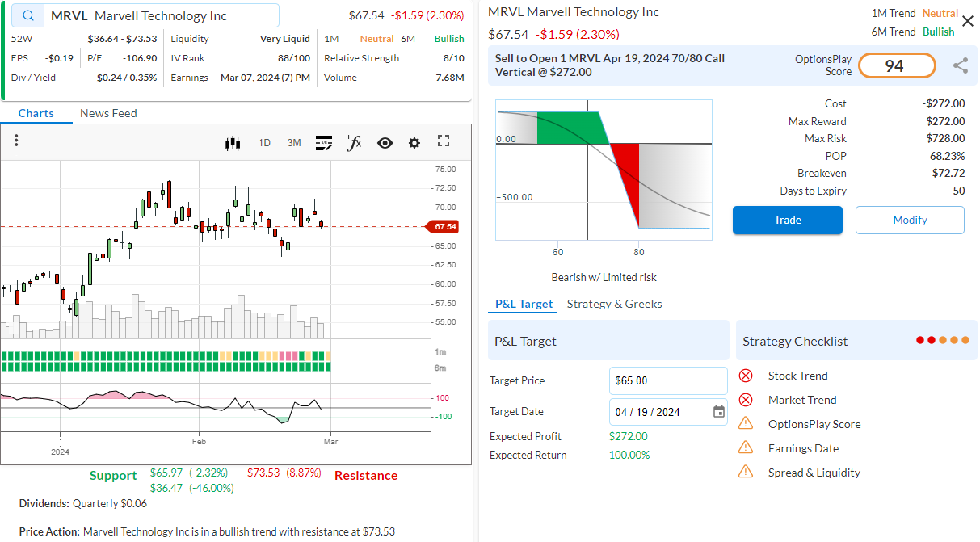
Task: Click the 1m trend strip label
Action: click(x=440, y=352)
